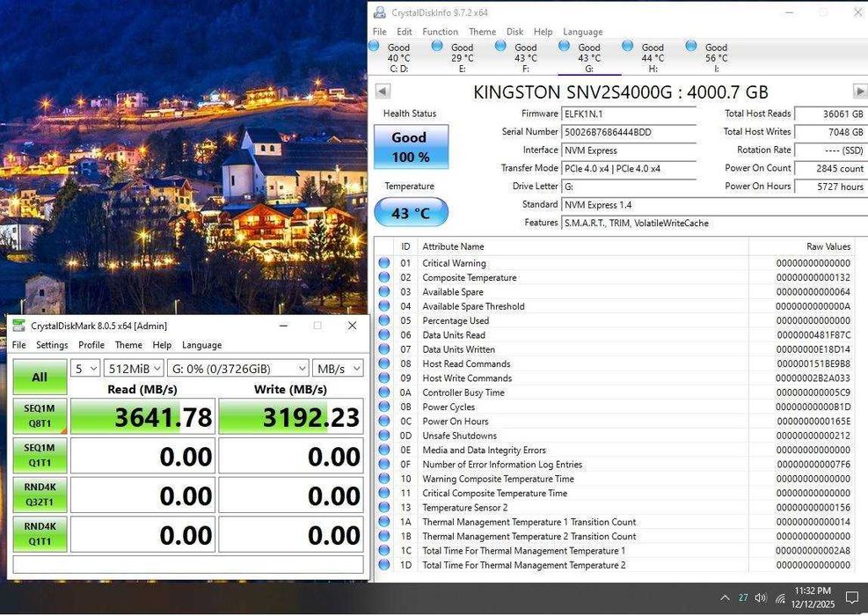Select disk C: D: at 40 °C
Screen dimensions: 868x616
[398, 57]
